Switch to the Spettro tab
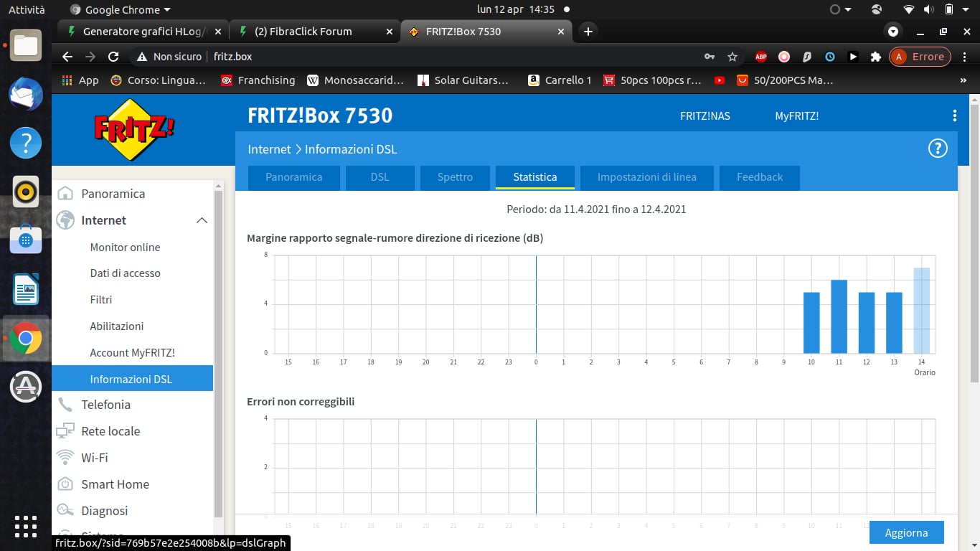Image resolution: width=980 pixels, height=551 pixels. pyautogui.click(x=455, y=177)
